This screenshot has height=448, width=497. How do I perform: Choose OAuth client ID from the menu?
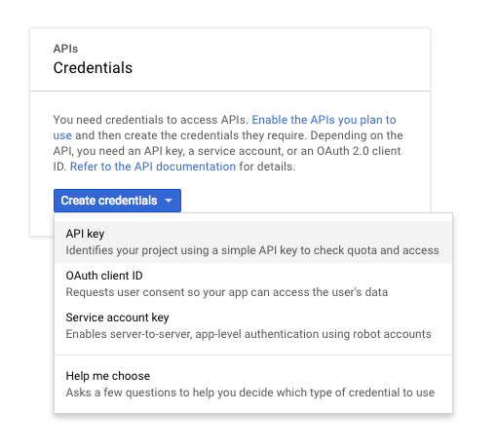pos(253,283)
